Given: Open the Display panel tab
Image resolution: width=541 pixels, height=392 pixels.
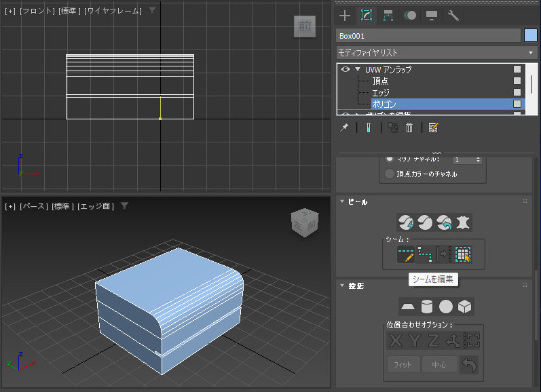Looking at the screenshot, I should click(432, 16).
